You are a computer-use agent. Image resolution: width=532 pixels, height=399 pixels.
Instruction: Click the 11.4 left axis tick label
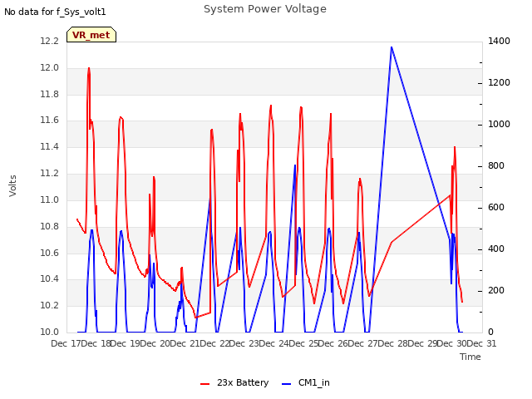pyautogui.click(x=50, y=146)
